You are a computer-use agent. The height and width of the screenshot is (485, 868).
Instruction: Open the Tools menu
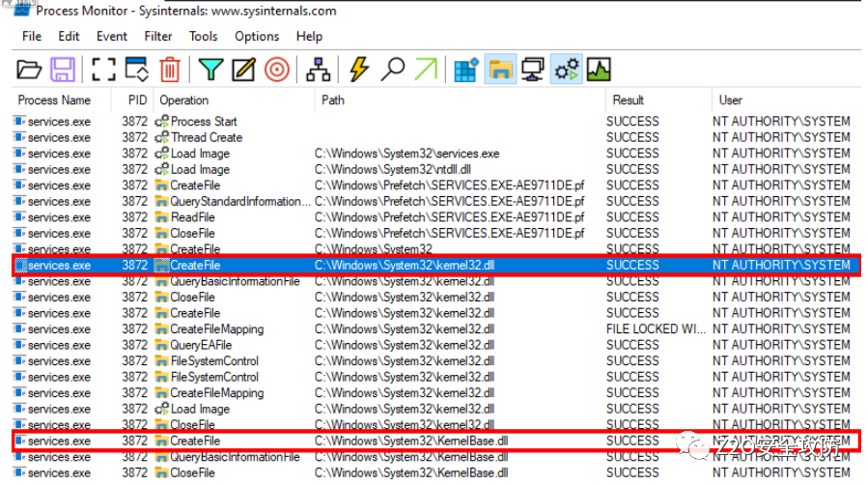tap(203, 37)
